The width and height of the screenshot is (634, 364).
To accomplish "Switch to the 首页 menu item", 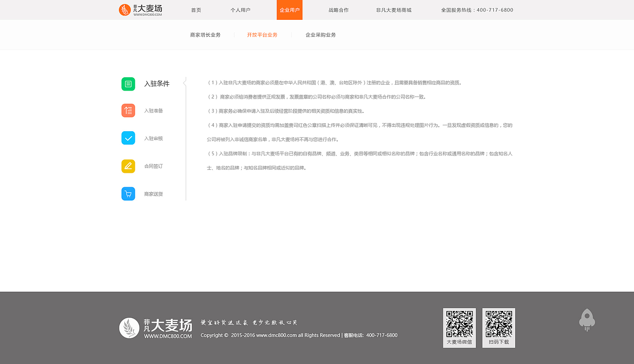I will [195, 9].
